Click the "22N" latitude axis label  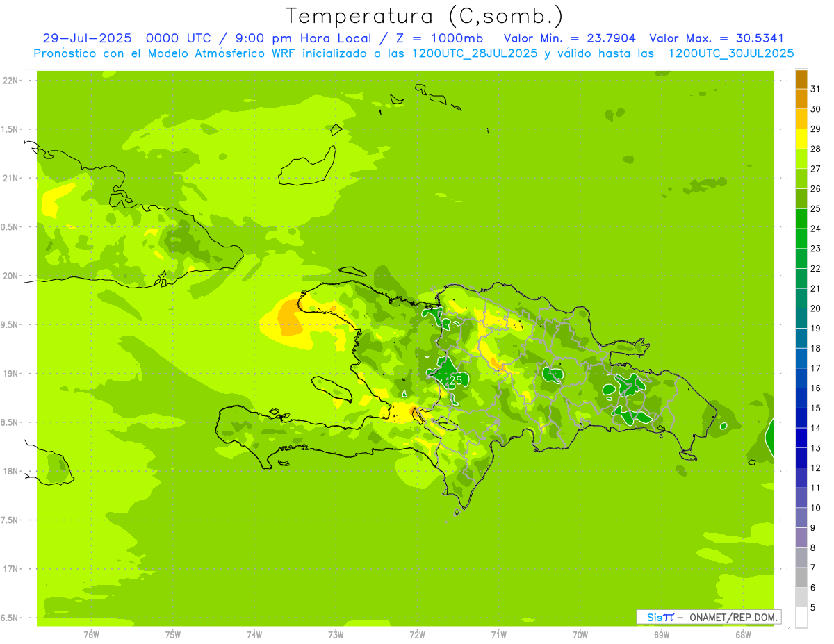(10, 81)
